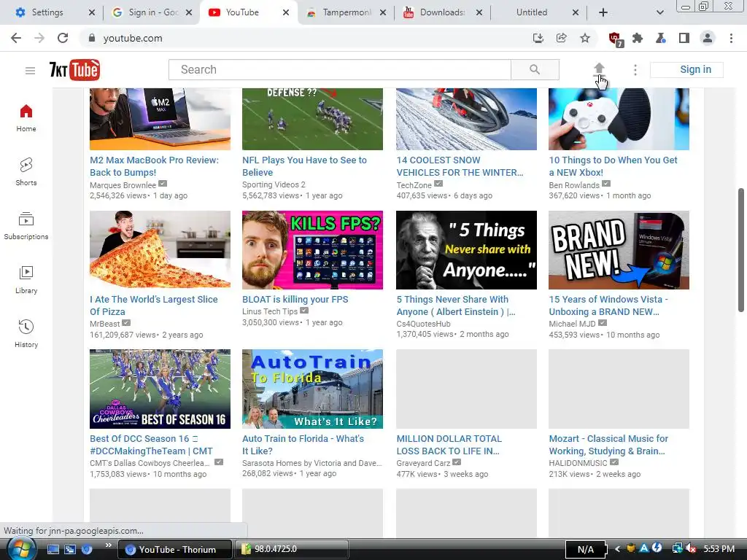Image resolution: width=747 pixels, height=560 pixels.
Task: Click the Einstein 5 Things thumbnail
Action: (466, 249)
